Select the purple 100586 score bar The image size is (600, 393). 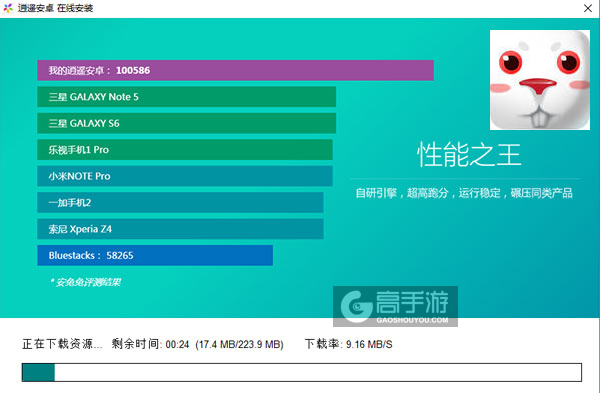[x=235, y=70]
